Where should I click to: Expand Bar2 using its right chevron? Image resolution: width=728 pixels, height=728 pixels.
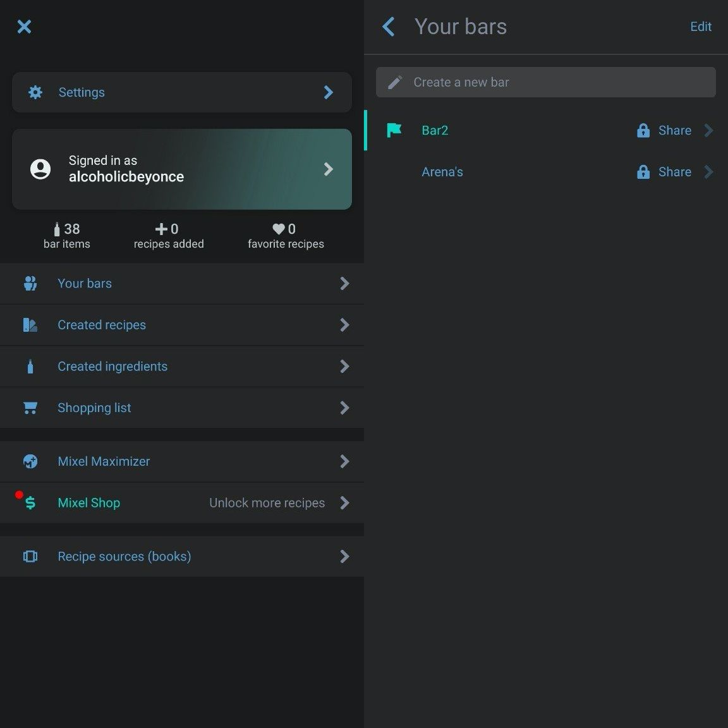click(709, 130)
